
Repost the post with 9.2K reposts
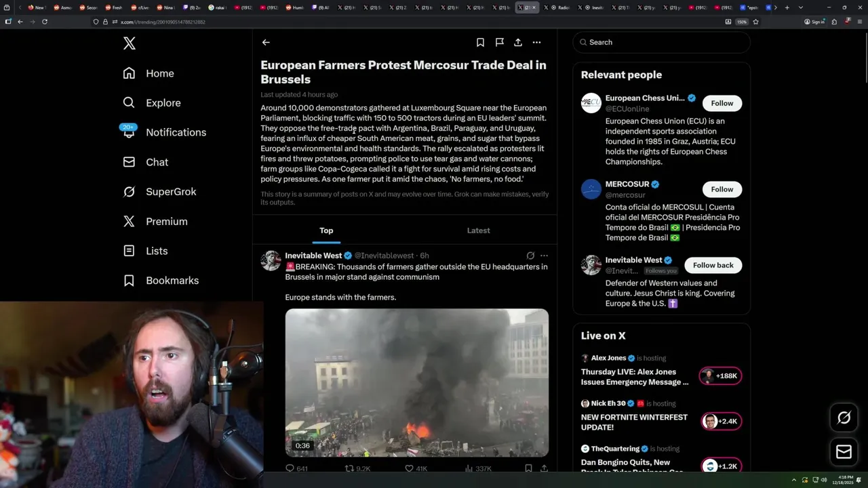[x=357, y=468]
